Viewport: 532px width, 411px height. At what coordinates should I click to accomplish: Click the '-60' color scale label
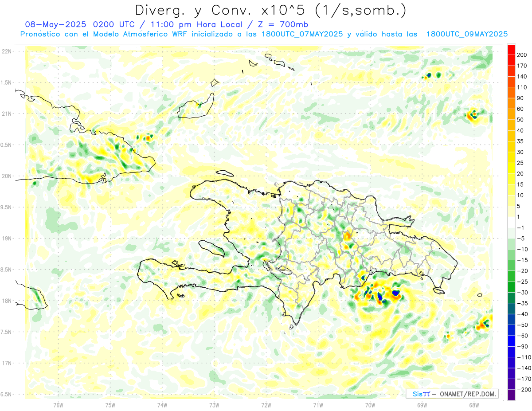click(523, 336)
